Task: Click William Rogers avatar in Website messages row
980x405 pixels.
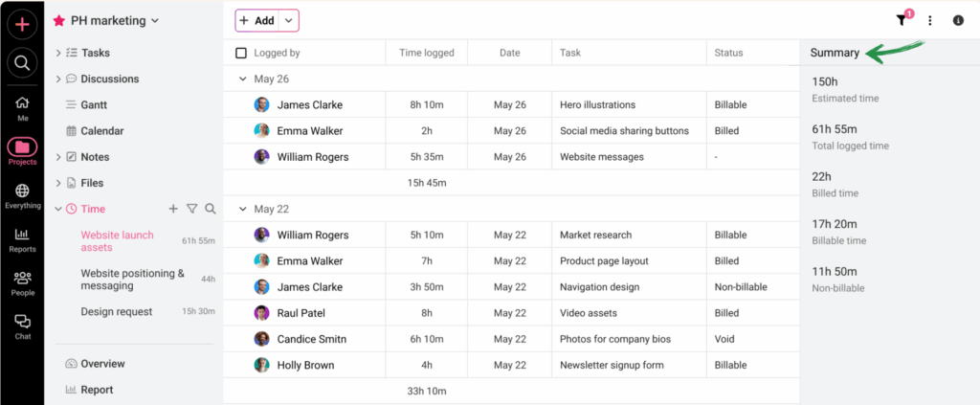Action: [x=262, y=157]
